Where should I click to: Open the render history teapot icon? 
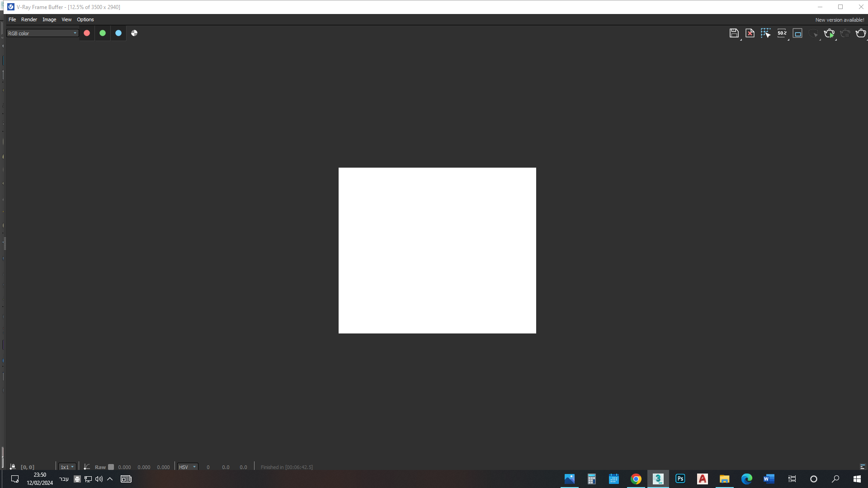click(x=861, y=33)
